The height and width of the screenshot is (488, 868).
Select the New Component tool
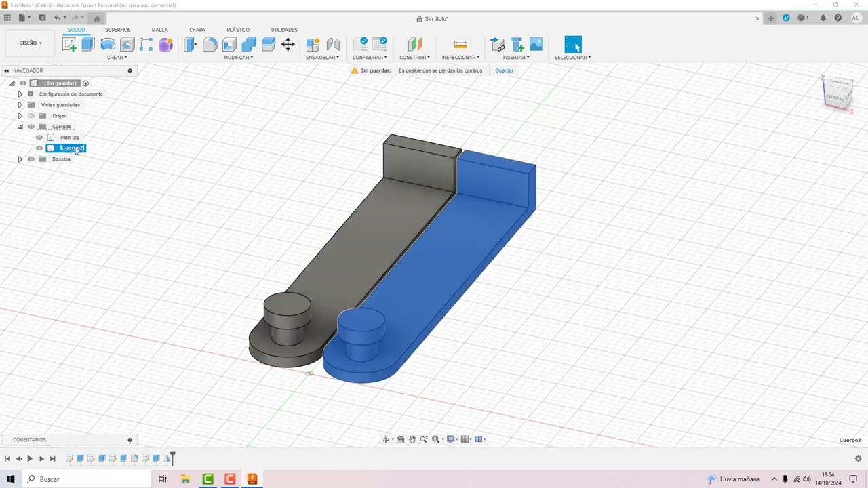(x=313, y=45)
